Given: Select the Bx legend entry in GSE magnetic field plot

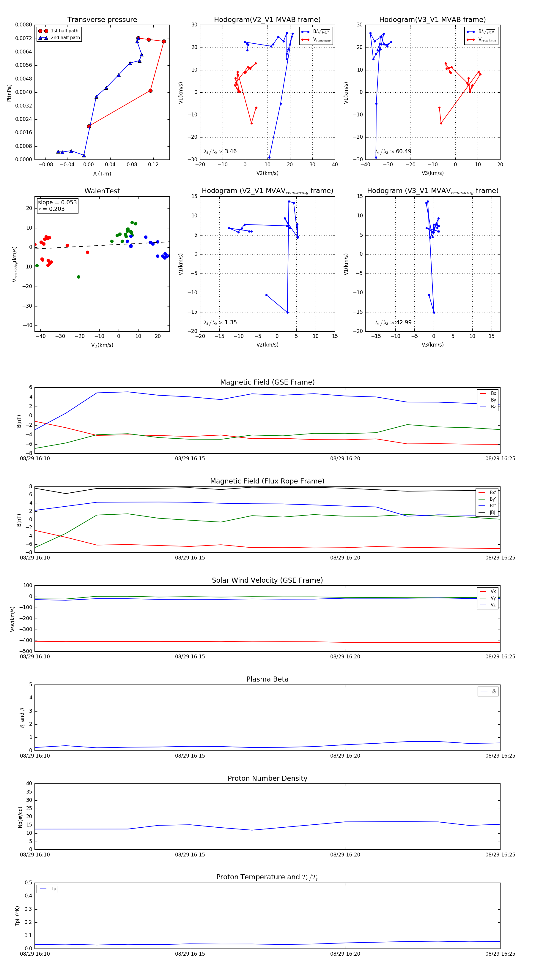Looking at the screenshot, I should (x=488, y=394).
